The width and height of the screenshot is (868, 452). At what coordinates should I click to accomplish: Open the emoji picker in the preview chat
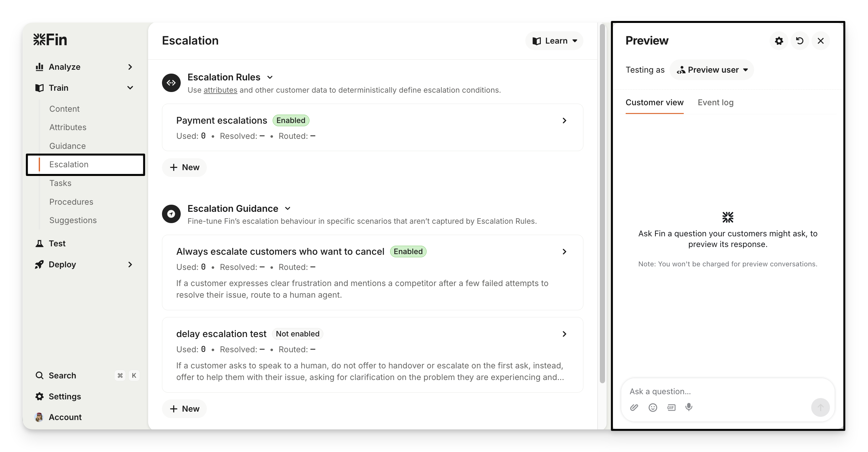[x=653, y=407]
